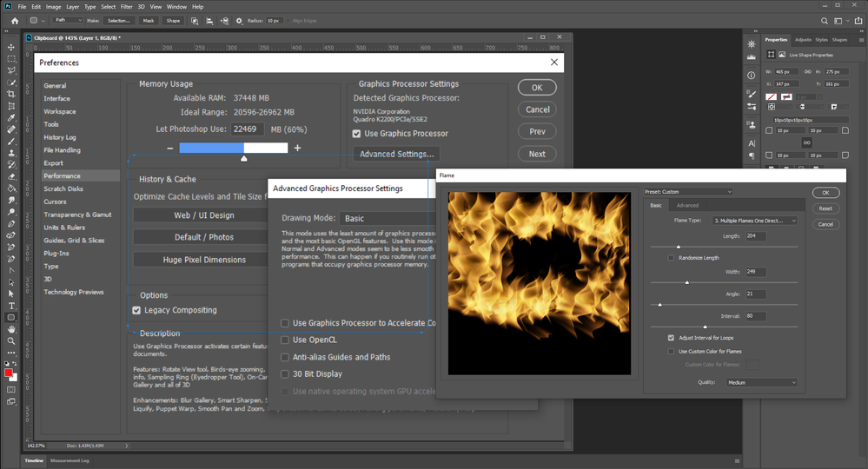The width and height of the screenshot is (868, 469).
Task: Open the Info panel icon
Action: point(752,76)
